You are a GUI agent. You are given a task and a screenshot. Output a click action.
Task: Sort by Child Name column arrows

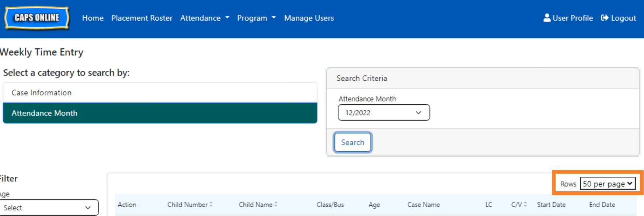(276, 204)
